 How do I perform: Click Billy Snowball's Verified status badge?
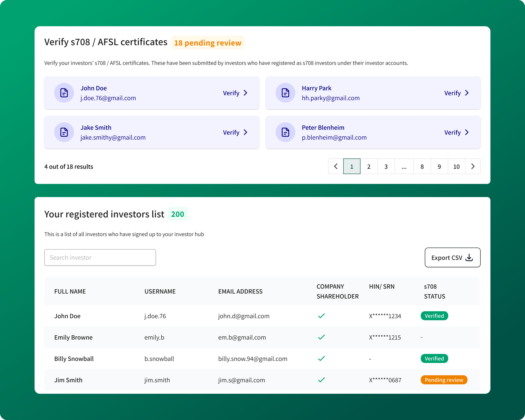(434, 358)
